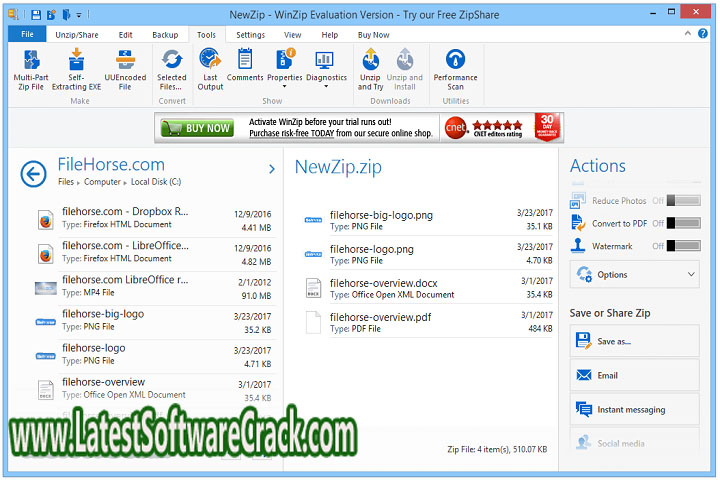Expand the Diagnostics dropdown menu

pyautogui.click(x=326, y=87)
